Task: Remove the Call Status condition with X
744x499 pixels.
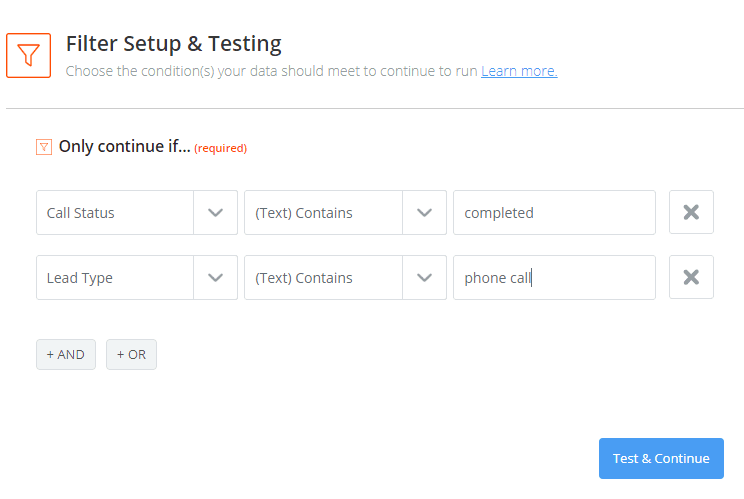Action: coord(691,212)
